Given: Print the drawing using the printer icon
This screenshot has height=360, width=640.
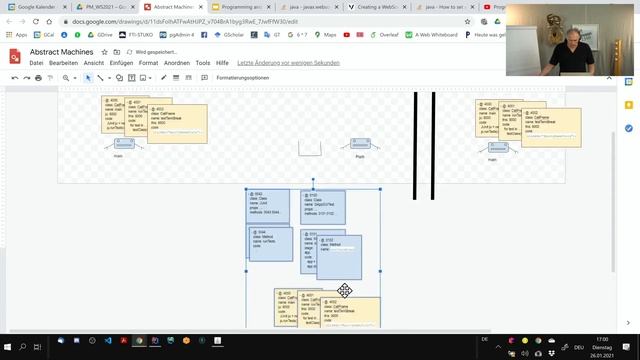Looking at the screenshot, I should (x=38, y=78).
